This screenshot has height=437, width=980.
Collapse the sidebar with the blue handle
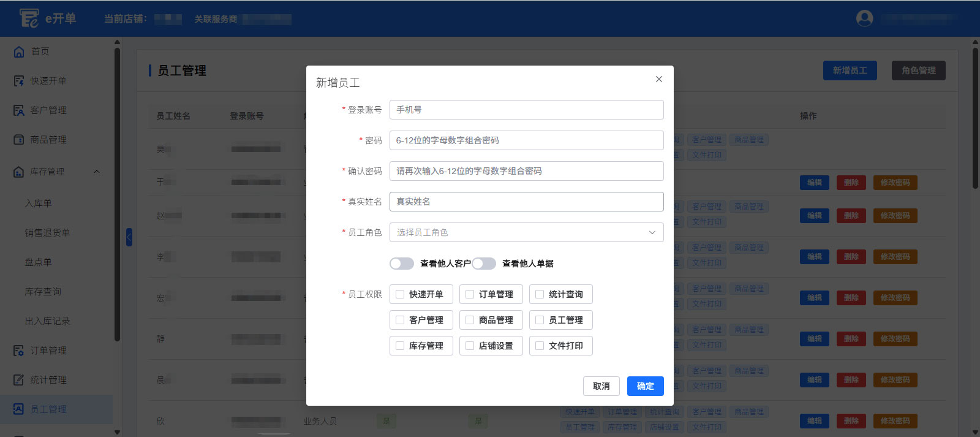[x=129, y=237]
